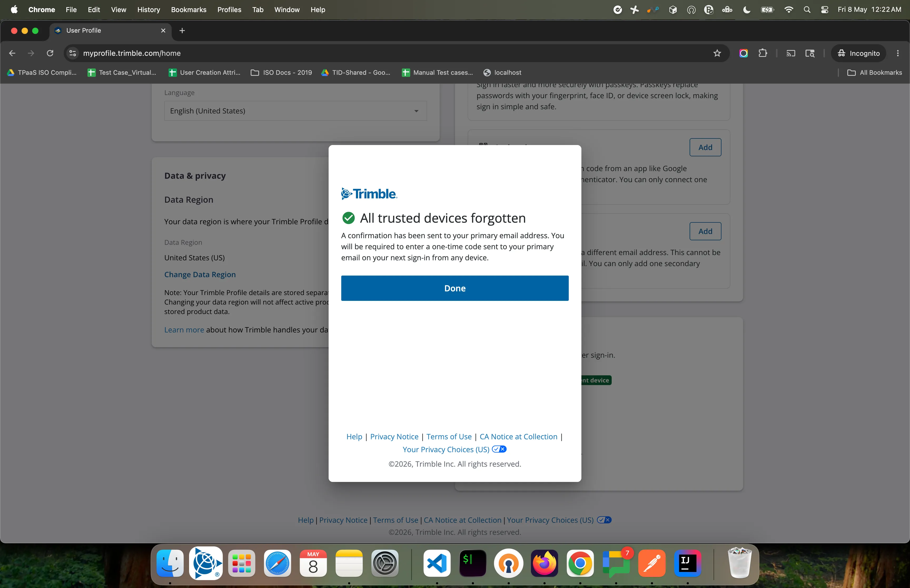Viewport: 910px width, 588px height.
Task: Click Add button for authenticator app
Action: point(705,147)
